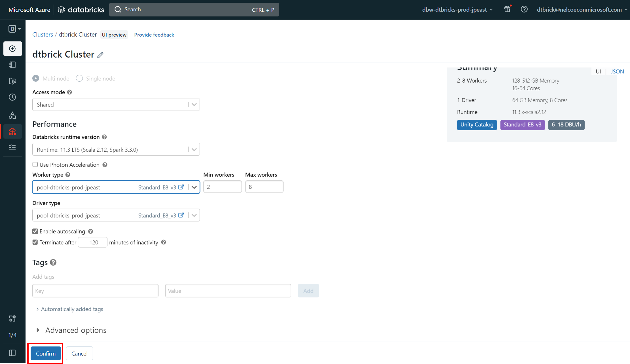Toggle the Terminate after checkbox
Viewport: 630px width, 364px height.
click(x=35, y=242)
